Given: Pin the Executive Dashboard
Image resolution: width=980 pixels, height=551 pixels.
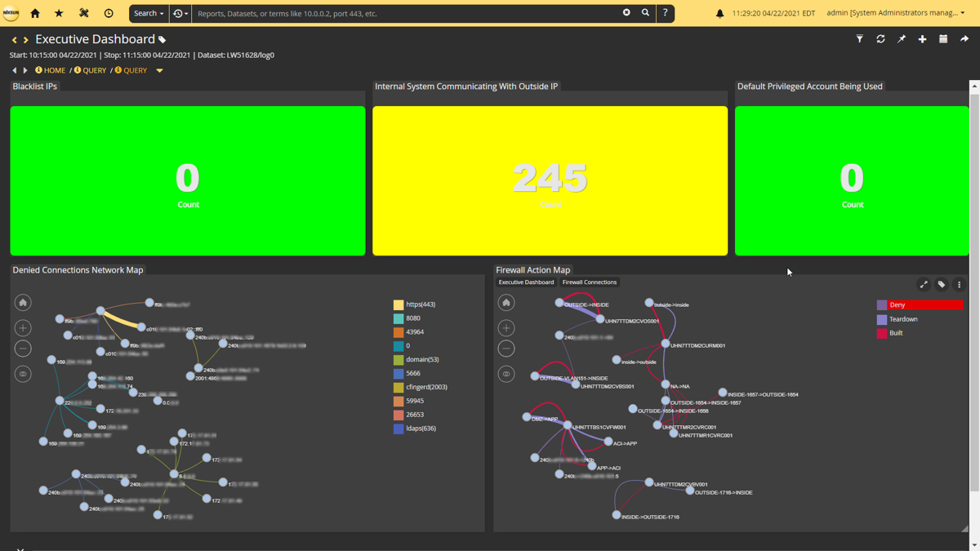Looking at the screenshot, I should (x=902, y=39).
